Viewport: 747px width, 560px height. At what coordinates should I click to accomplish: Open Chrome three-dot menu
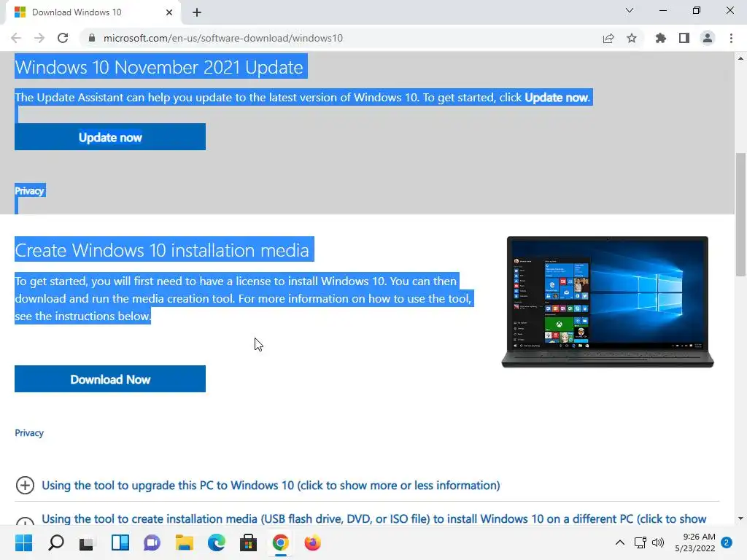click(731, 38)
